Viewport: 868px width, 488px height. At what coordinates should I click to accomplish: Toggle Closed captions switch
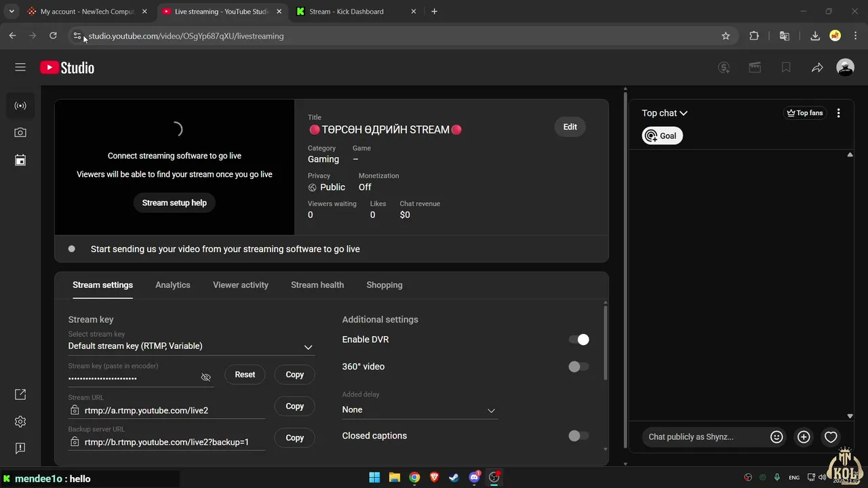(x=578, y=436)
